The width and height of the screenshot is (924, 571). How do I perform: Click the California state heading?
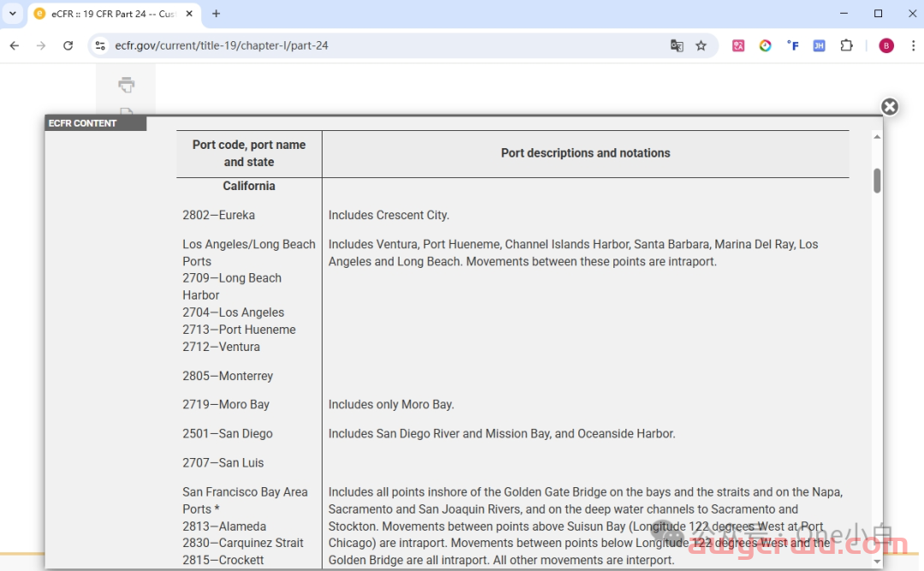(x=249, y=186)
